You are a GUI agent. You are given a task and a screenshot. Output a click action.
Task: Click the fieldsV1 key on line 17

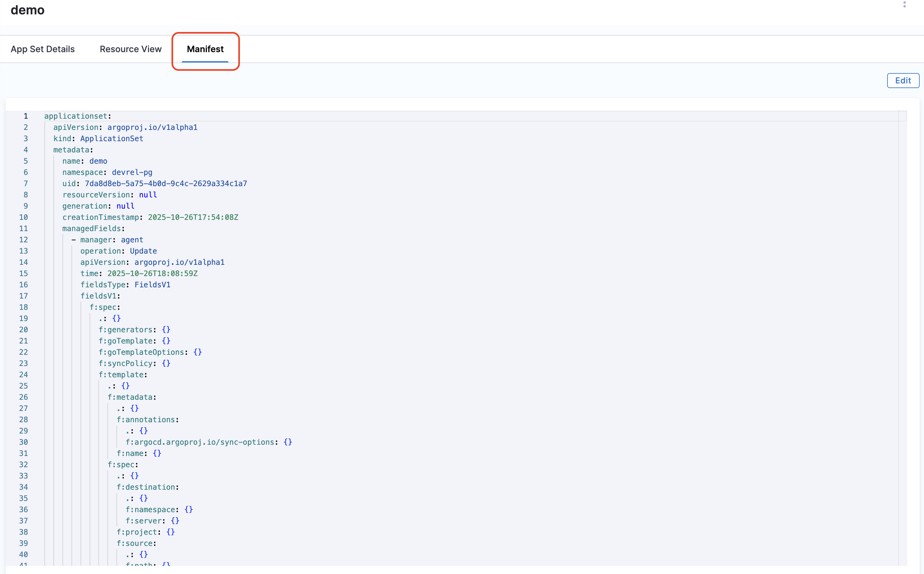[x=98, y=296]
